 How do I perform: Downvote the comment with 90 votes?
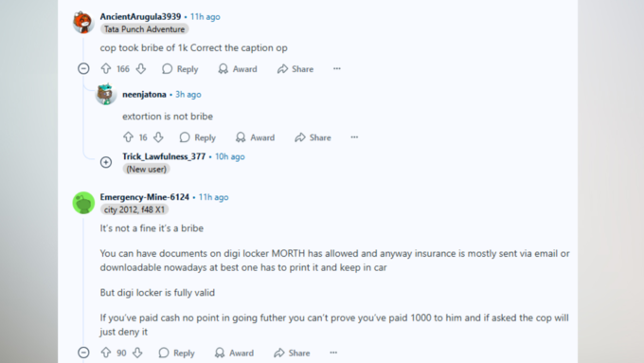pyautogui.click(x=137, y=353)
